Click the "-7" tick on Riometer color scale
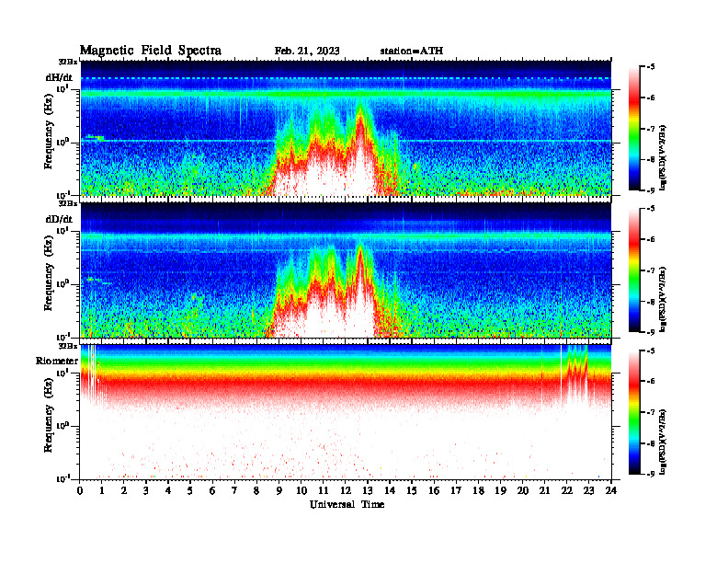Screen dimensions: 728x563 pyautogui.click(x=651, y=412)
